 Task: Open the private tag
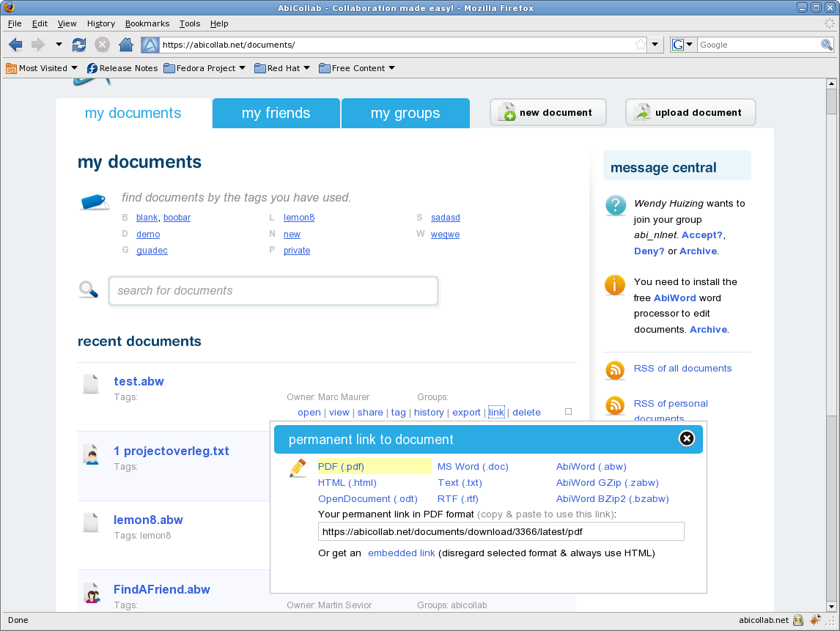297,250
